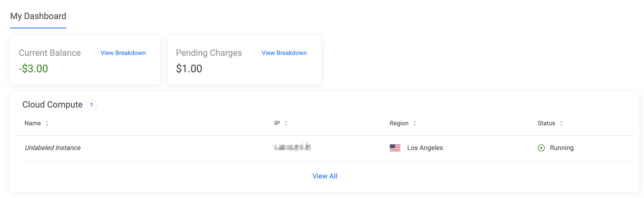The height and width of the screenshot is (198, 644).
Task: Open the My Dashboard tab
Action: pos(38,16)
